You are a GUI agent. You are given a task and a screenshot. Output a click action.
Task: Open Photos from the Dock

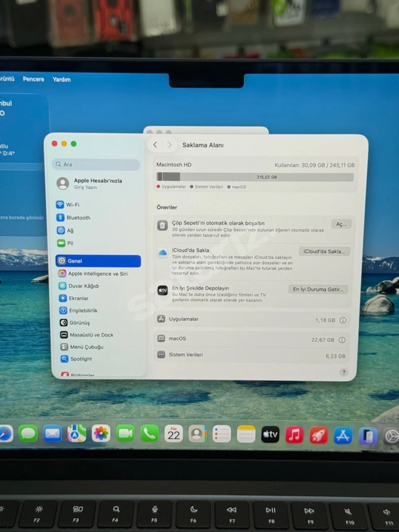[101, 433]
